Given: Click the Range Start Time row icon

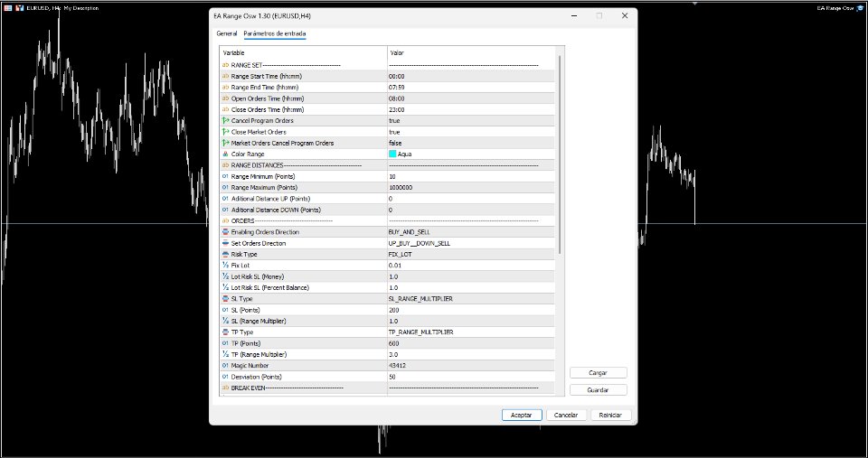Looking at the screenshot, I should 225,76.
